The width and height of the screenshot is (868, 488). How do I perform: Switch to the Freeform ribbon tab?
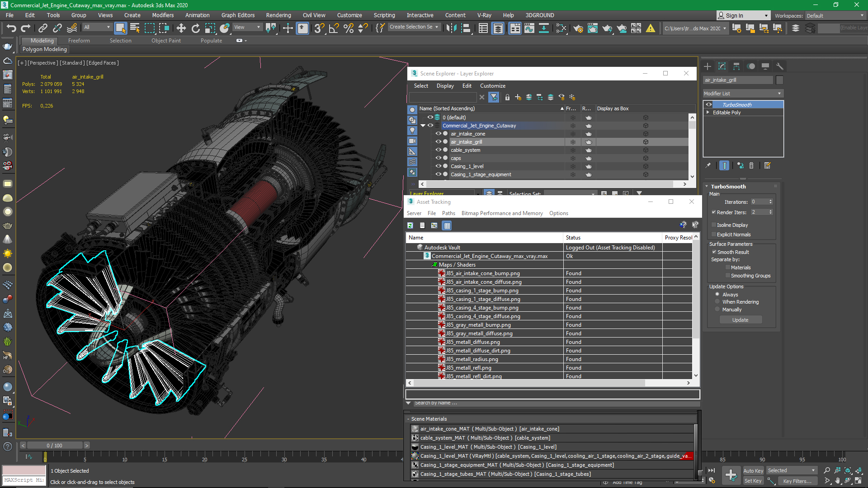pyautogui.click(x=79, y=41)
